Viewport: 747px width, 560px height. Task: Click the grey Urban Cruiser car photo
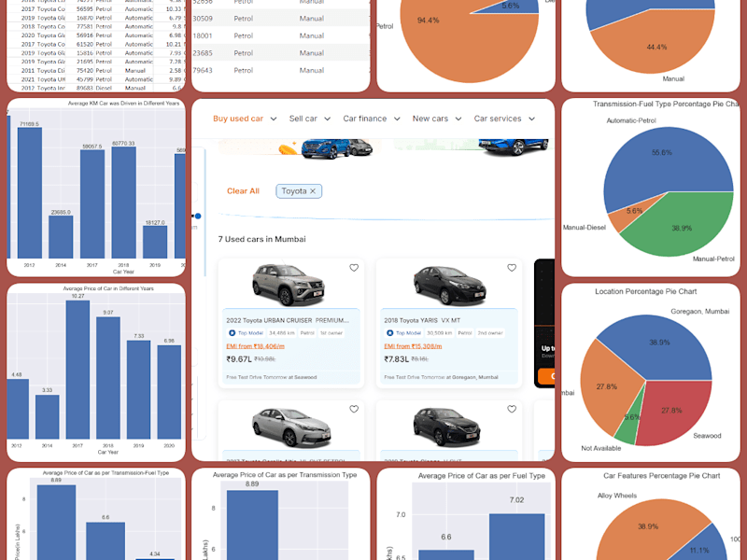tap(289, 285)
